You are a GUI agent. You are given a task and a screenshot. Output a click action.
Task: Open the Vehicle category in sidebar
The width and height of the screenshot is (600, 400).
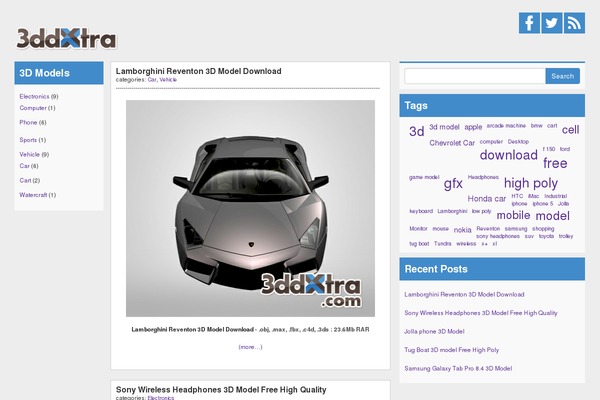[29, 154]
